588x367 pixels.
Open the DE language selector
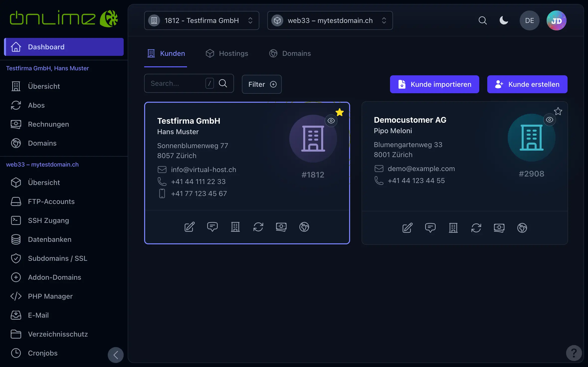(x=530, y=20)
